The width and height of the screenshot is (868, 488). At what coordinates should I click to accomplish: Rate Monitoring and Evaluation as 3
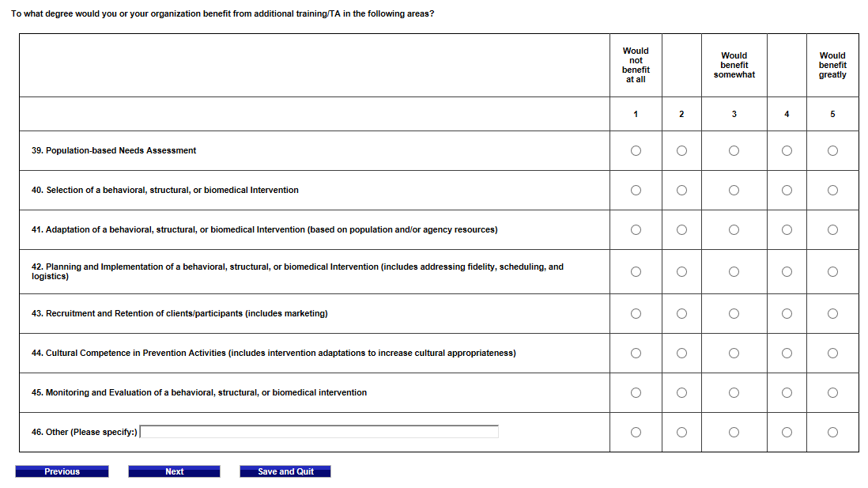(734, 393)
